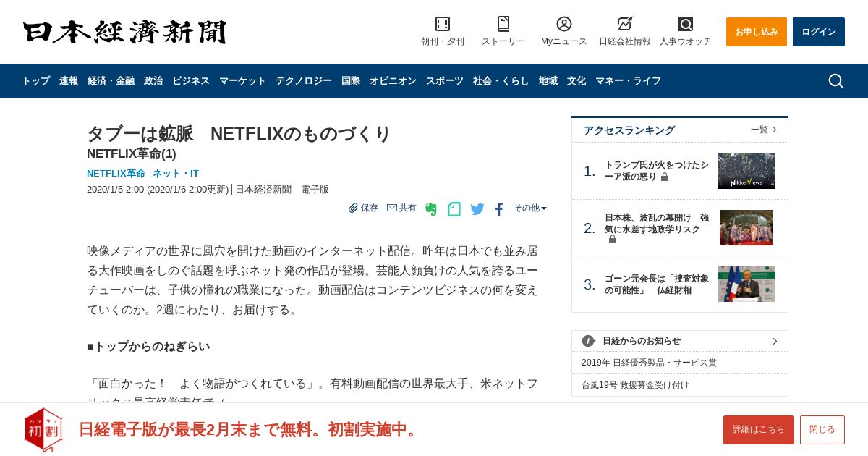Open スポーツ section

[x=445, y=81]
